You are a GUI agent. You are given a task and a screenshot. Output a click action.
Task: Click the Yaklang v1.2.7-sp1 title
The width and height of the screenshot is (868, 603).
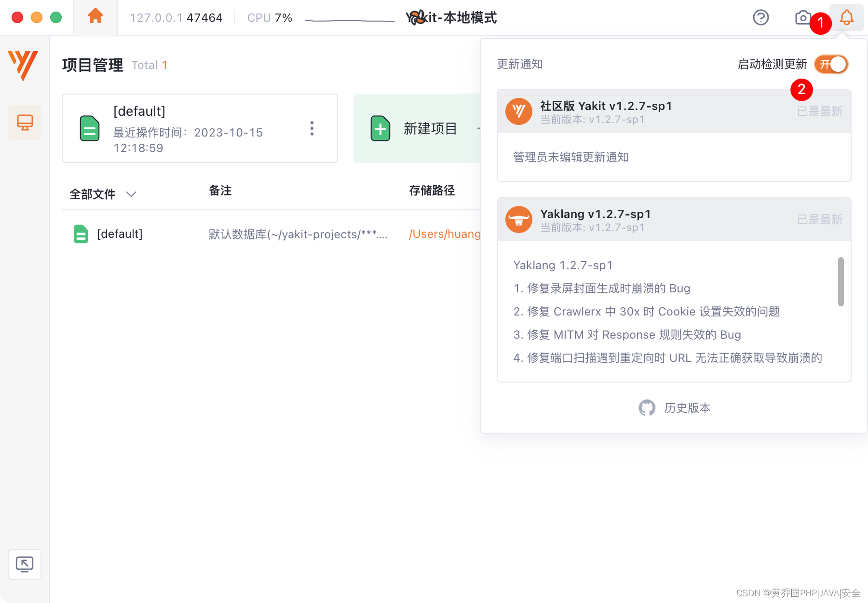pyautogui.click(x=596, y=214)
